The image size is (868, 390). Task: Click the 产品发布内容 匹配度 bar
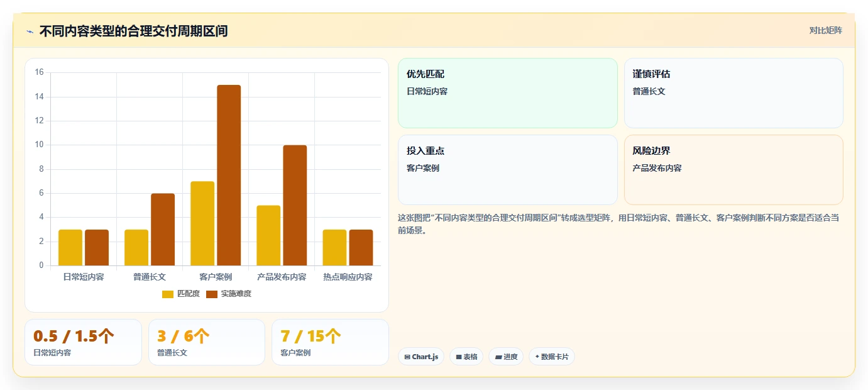[268, 235]
